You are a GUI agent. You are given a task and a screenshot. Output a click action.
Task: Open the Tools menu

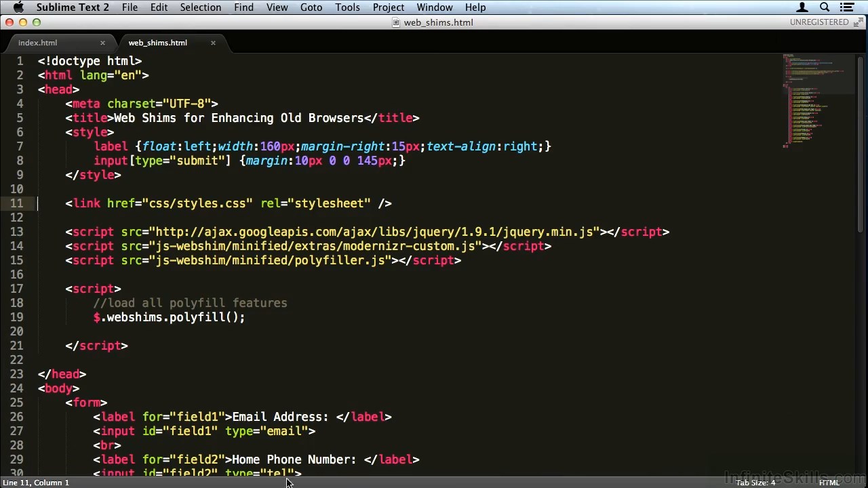pyautogui.click(x=347, y=7)
